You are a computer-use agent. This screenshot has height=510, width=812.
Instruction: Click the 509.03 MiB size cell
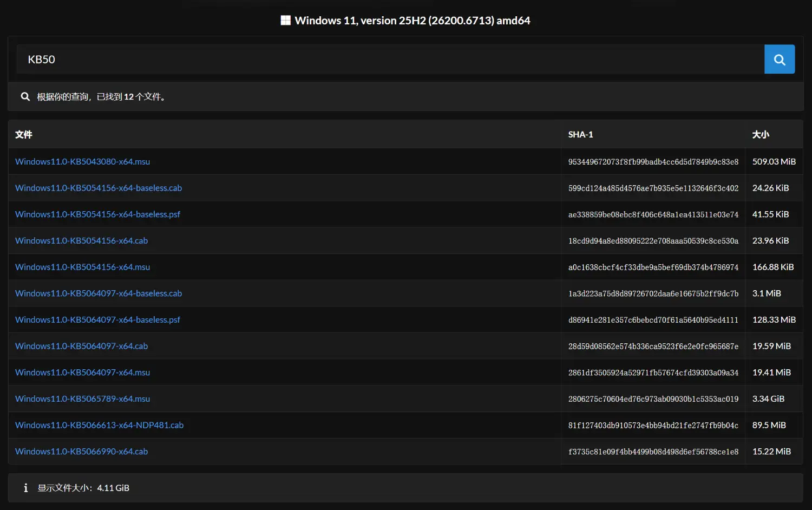point(774,161)
